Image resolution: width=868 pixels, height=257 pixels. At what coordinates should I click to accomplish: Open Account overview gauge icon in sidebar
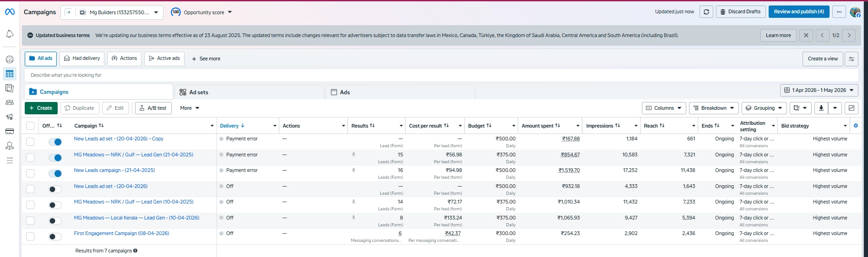10,59
